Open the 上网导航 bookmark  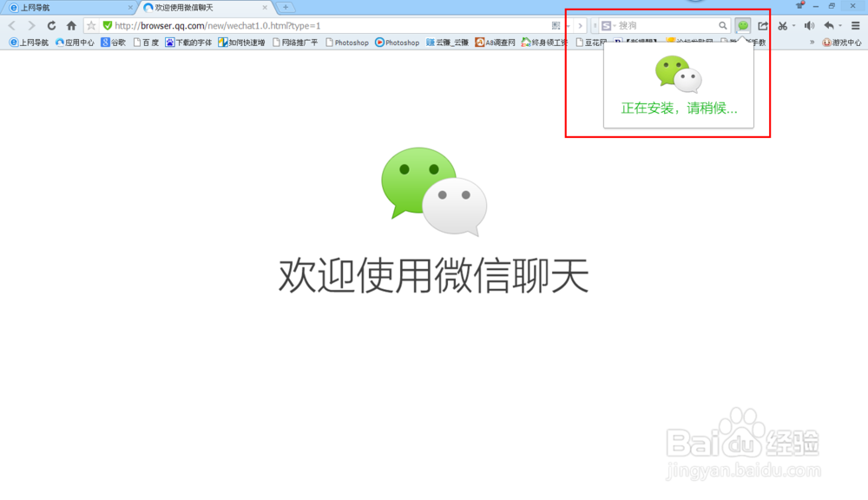30,42
